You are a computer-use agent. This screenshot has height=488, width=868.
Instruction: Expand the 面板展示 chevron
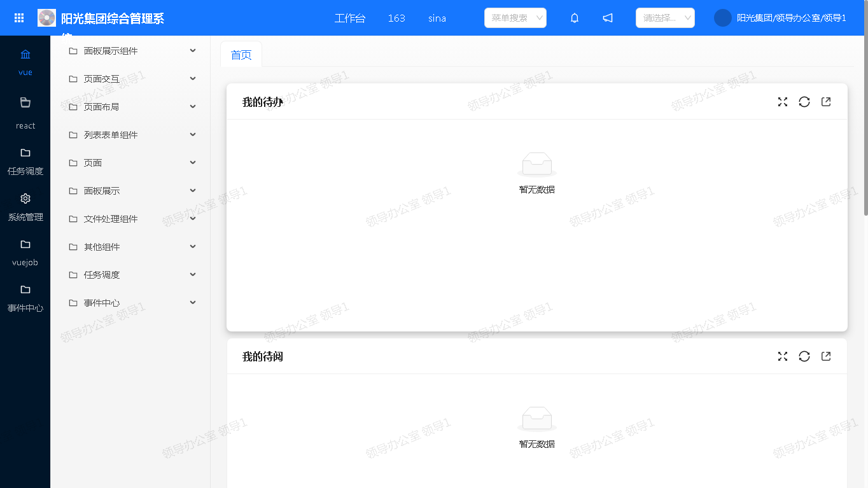[x=193, y=190]
